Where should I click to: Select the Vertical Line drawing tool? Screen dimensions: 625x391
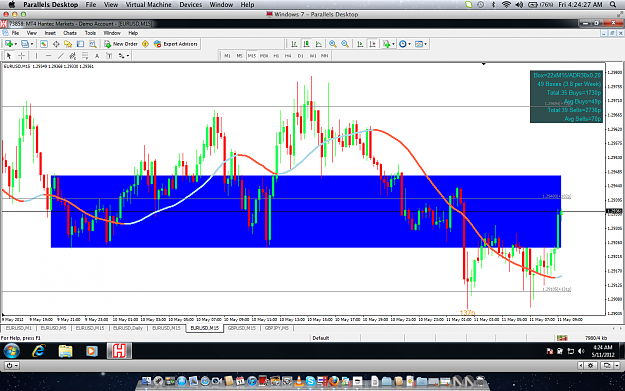click(x=36, y=56)
